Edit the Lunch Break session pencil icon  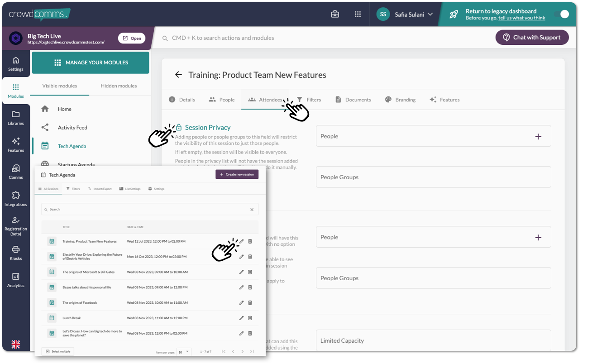coord(241,318)
